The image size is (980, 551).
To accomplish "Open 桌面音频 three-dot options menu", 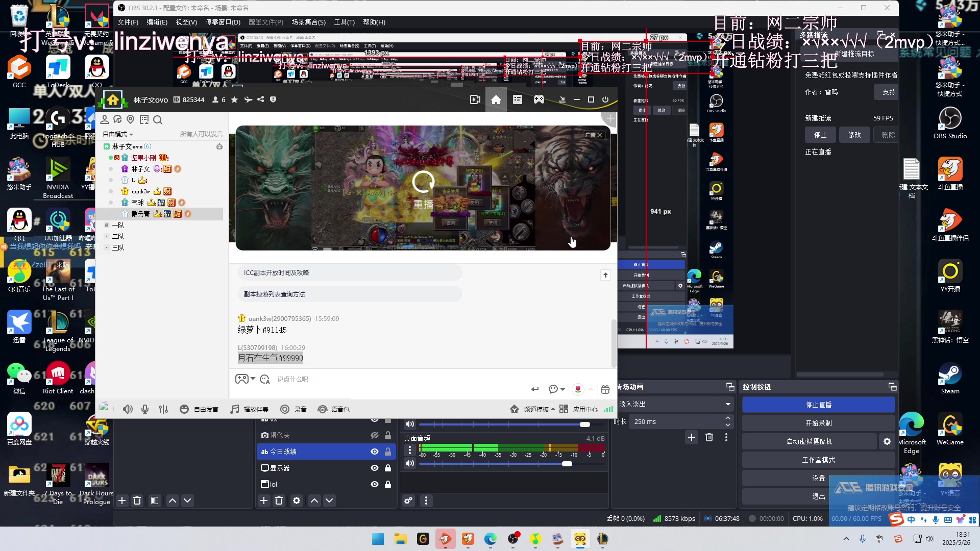I will point(409,449).
